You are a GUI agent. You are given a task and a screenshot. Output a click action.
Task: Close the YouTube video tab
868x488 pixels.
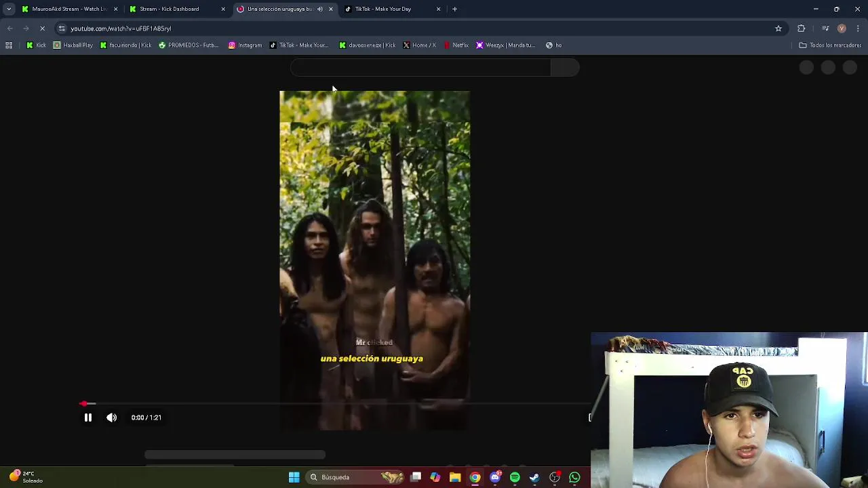(331, 9)
